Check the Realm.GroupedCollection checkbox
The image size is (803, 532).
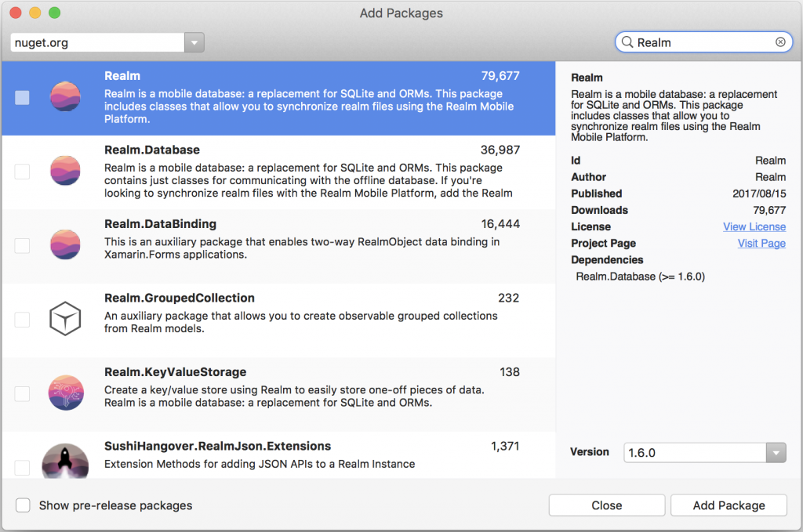(22, 320)
